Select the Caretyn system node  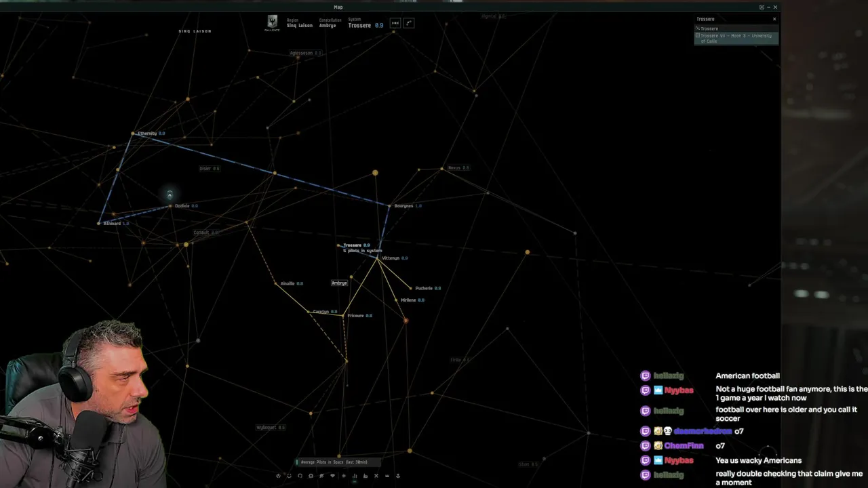point(309,312)
